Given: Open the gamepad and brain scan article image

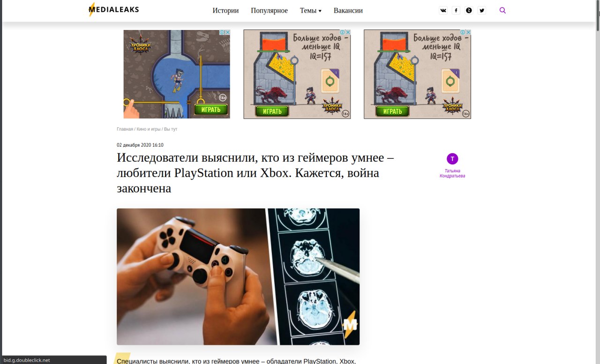Looking at the screenshot, I should (238, 276).
